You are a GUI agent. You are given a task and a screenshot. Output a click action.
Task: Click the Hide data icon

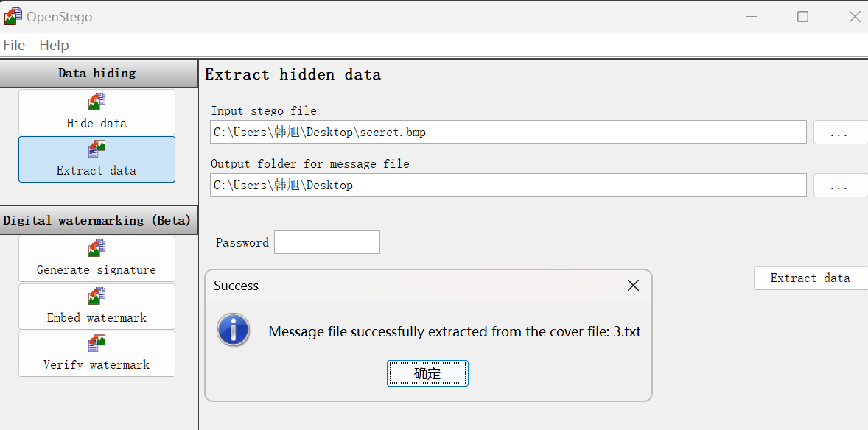(x=97, y=102)
